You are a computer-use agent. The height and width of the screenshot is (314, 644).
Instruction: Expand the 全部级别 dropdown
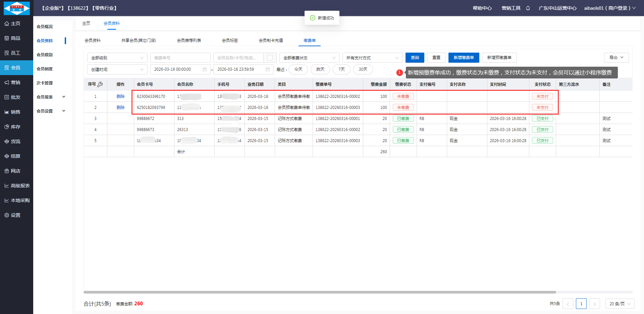click(117, 58)
